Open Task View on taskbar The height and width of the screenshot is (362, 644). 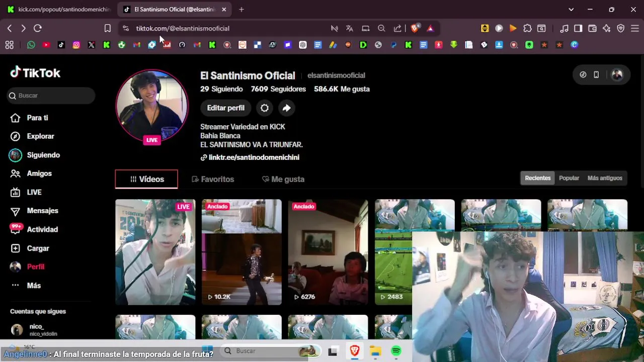pyautogui.click(x=333, y=351)
